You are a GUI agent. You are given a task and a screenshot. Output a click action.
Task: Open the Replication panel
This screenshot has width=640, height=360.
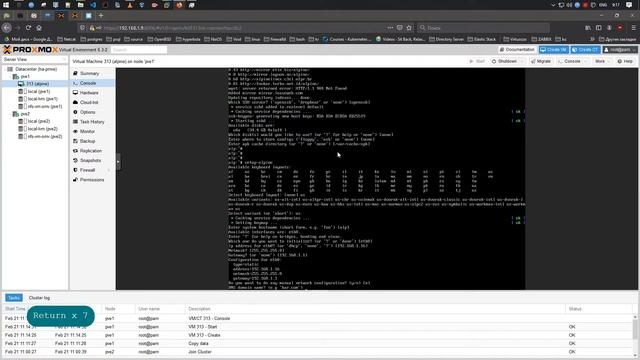[92, 151]
